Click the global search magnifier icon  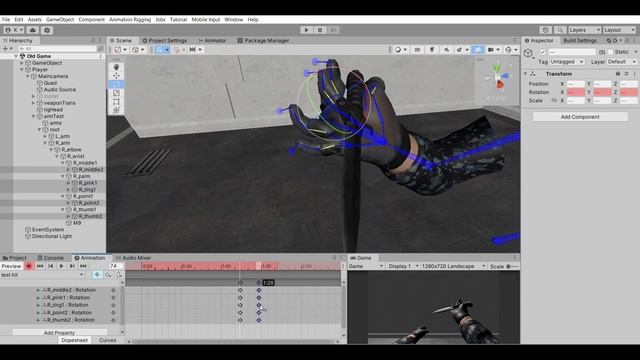[560, 30]
